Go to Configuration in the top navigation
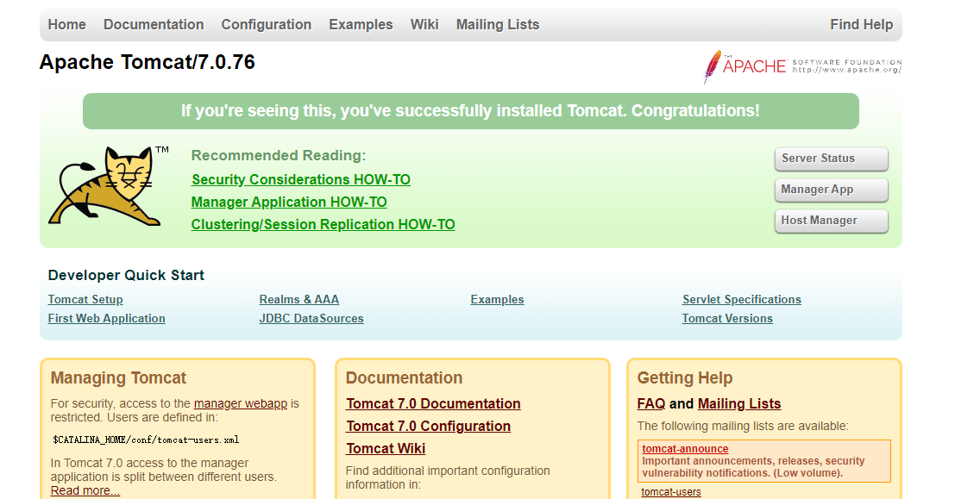Screen dimensions: 980x499 (267, 24)
